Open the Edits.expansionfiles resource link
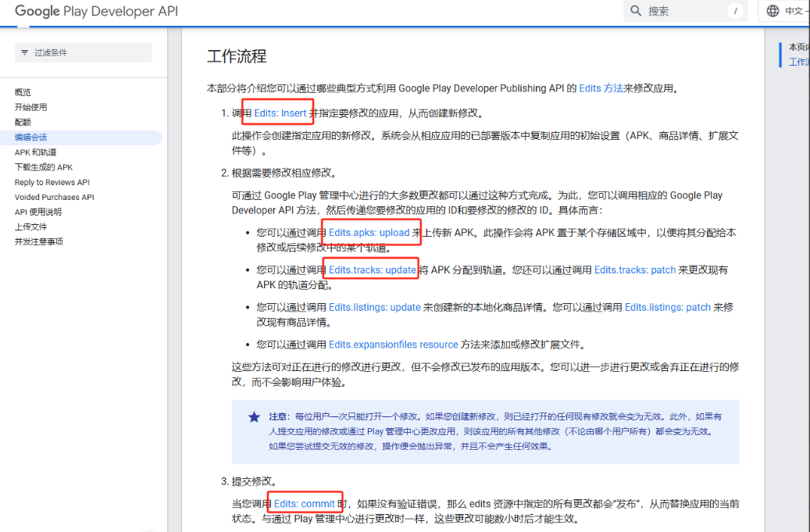 (394, 345)
